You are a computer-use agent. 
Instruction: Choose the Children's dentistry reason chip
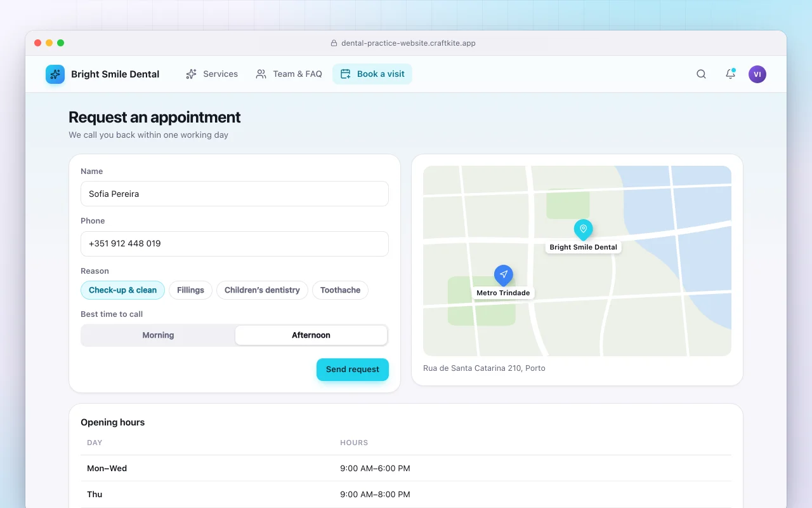262,290
